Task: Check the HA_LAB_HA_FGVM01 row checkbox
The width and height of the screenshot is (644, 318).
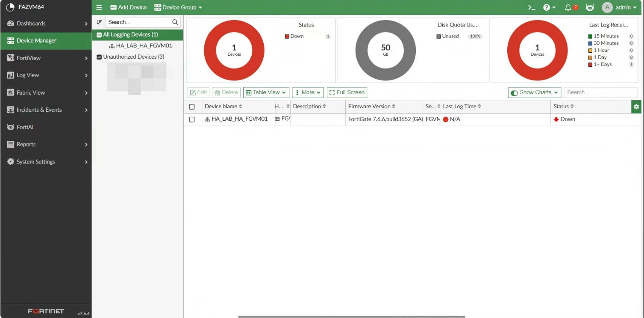Action: coord(192,119)
